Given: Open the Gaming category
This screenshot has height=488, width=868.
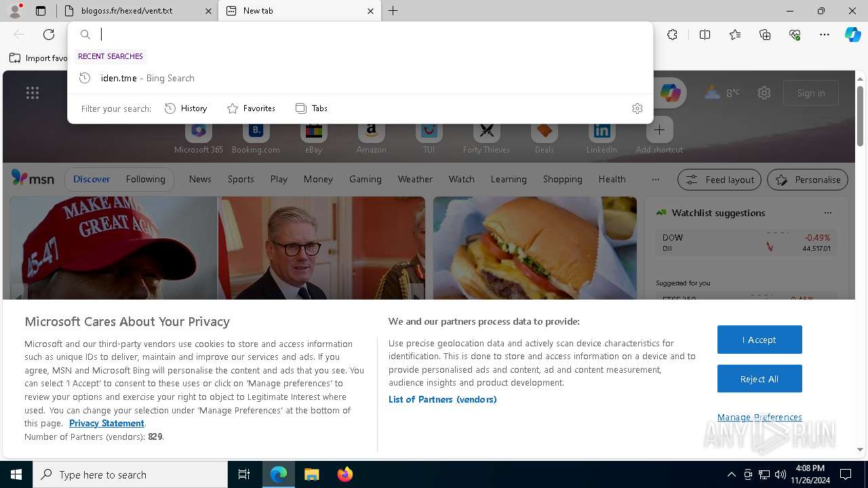Looking at the screenshot, I should 366,179.
